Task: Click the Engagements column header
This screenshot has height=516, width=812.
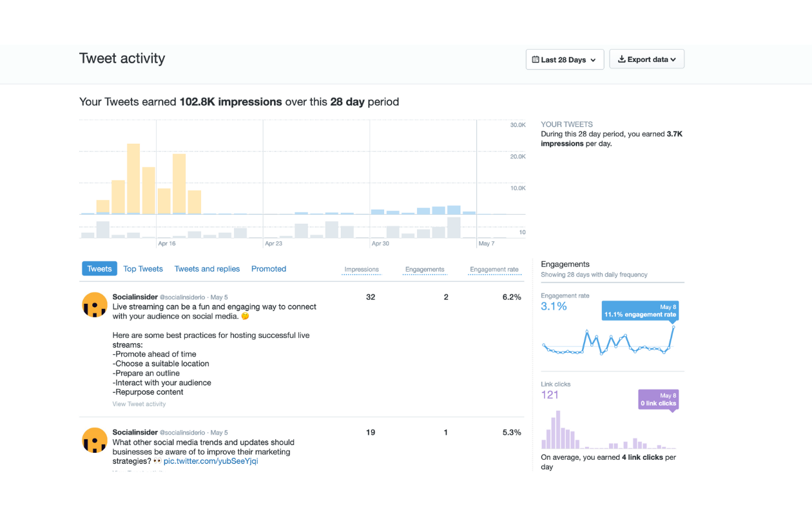Action: [425, 270]
